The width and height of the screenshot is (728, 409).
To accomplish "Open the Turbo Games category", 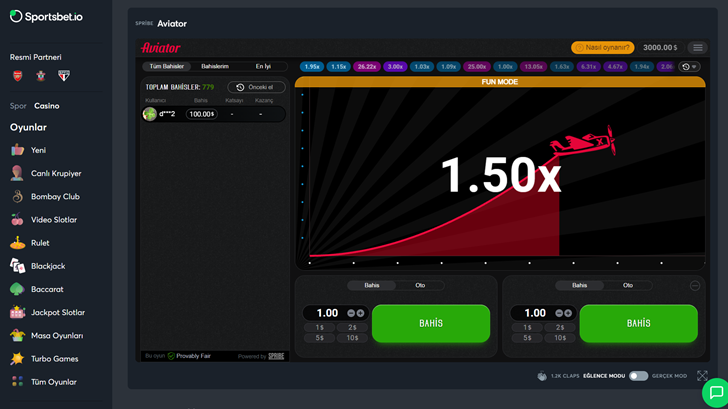I will (x=44, y=359).
